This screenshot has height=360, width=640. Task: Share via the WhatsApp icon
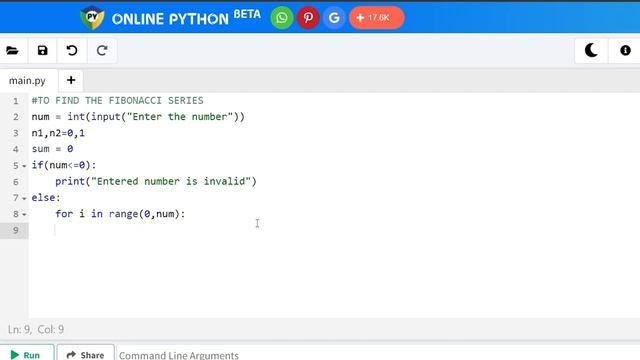point(282,18)
